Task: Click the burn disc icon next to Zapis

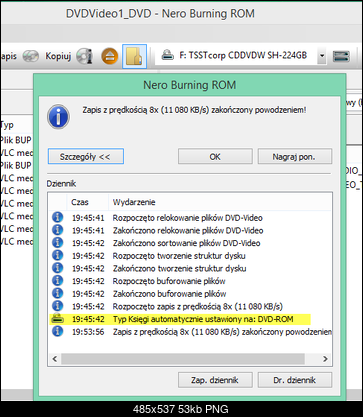Action: [31, 56]
